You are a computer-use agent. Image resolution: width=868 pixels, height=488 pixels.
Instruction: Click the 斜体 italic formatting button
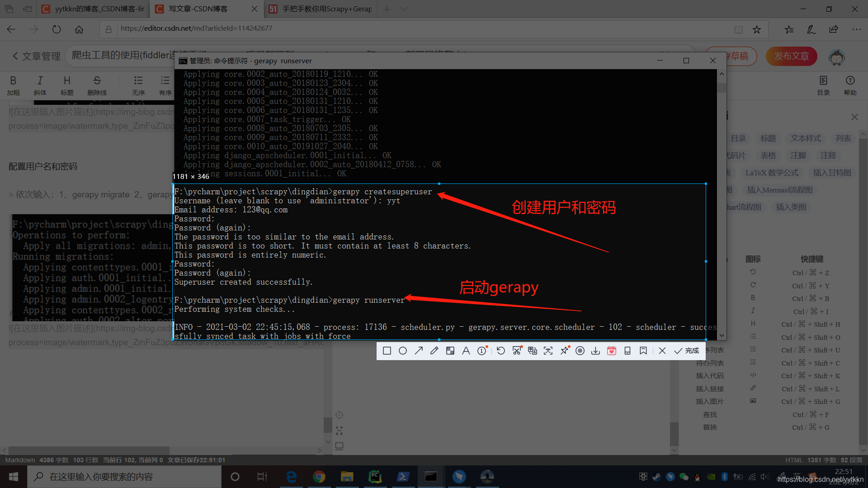(40, 85)
